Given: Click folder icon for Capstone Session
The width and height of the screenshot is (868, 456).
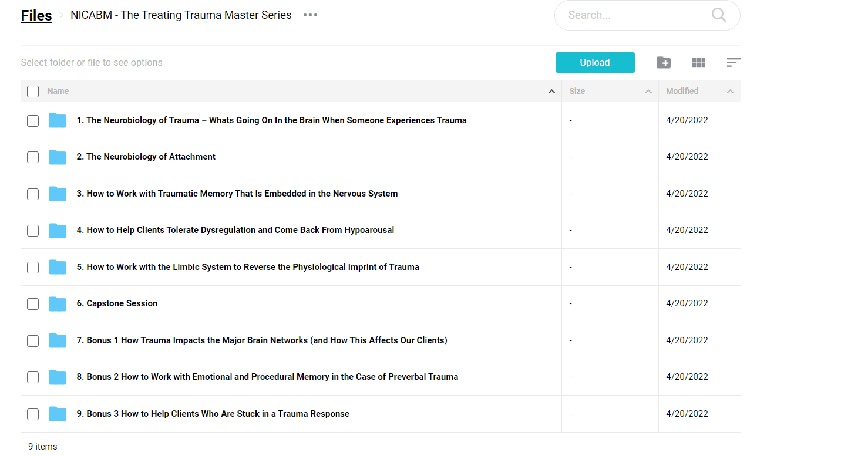Looking at the screenshot, I should coord(58,303).
